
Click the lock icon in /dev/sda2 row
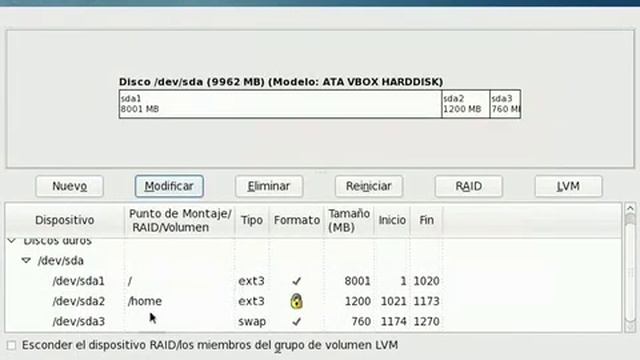[296, 301]
